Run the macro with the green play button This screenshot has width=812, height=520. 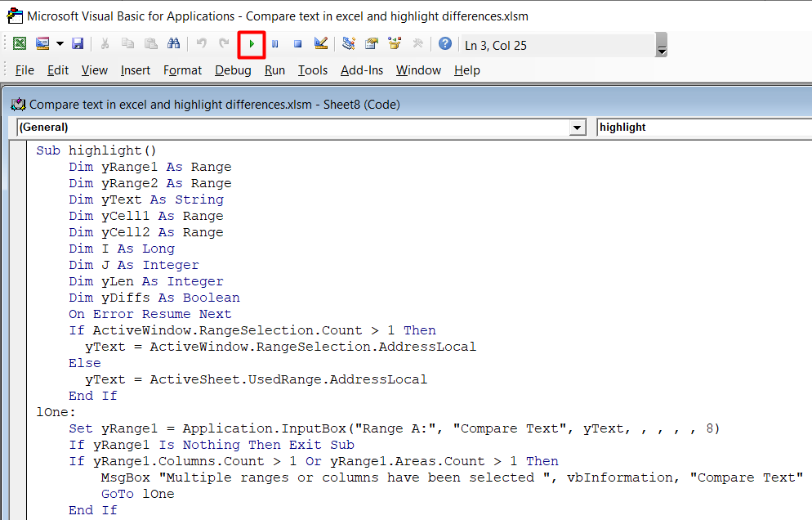(252, 45)
